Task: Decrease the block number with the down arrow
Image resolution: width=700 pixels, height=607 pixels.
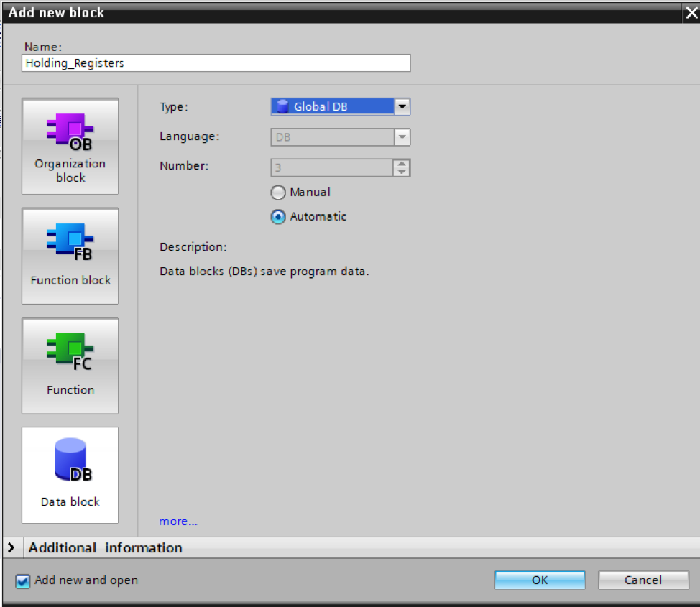Action: tap(402, 172)
